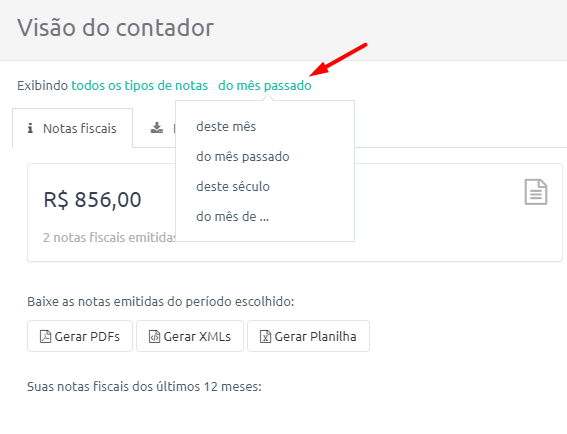Screen dimensions: 567x434
Task: Click the Gerar PDFs button
Action: point(80,336)
